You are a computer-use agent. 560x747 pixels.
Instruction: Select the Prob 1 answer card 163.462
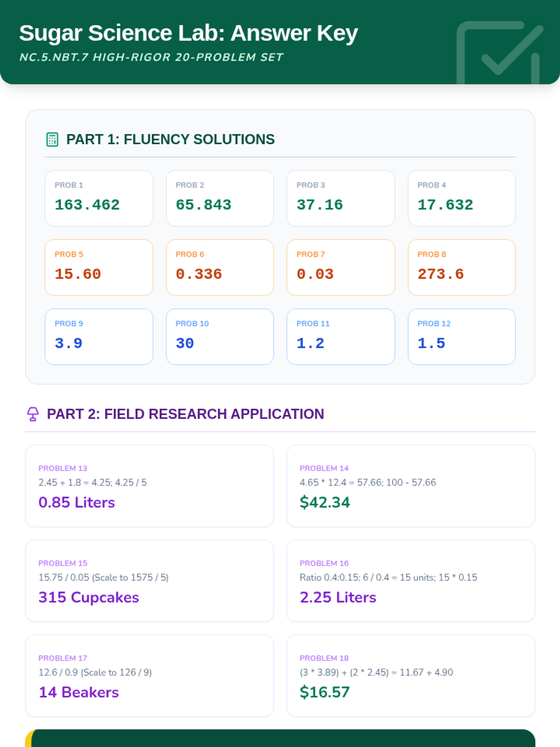pos(99,198)
